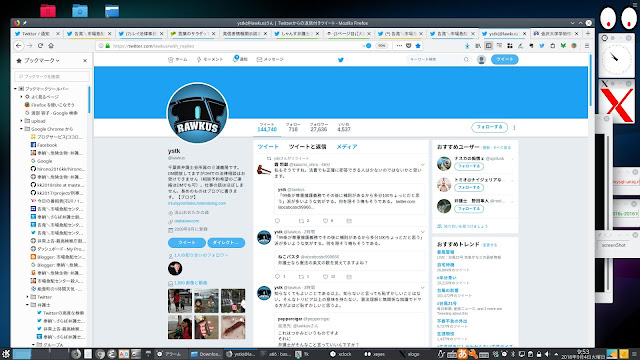640x360 pixels.
Task: Follow the third suggested user
Action: [x=469, y=209]
